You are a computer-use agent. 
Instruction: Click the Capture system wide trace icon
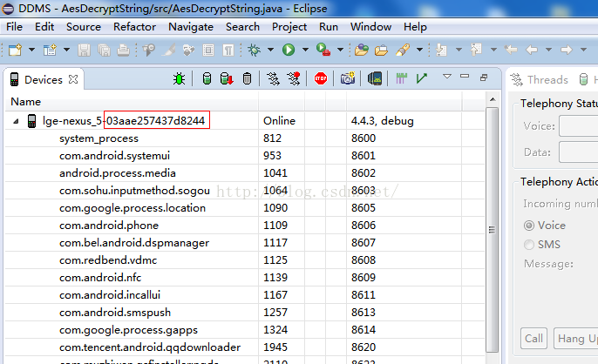[x=401, y=79]
